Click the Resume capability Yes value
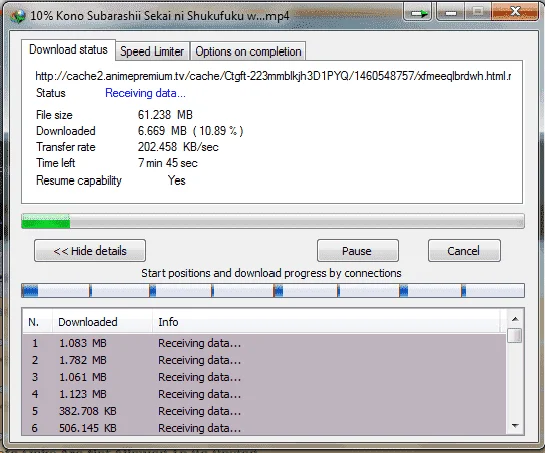Viewport: 545px width, 453px height. 177,180
